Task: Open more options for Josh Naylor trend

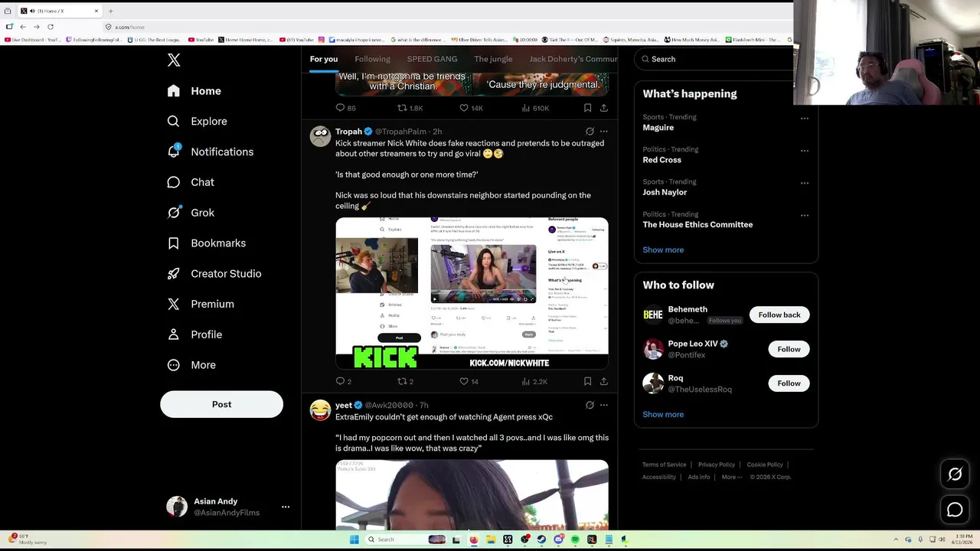Action: coord(805,183)
